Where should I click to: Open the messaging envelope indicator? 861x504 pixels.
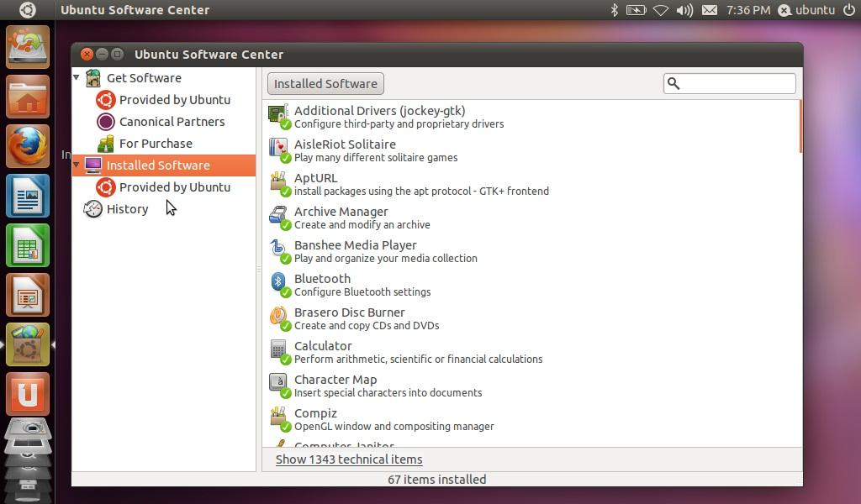(710, 10)
